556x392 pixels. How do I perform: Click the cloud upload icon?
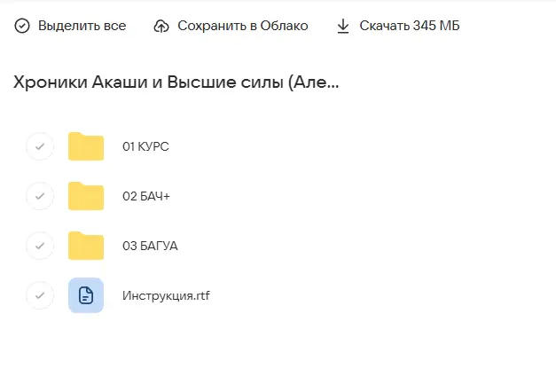pyautogui.click(x=161, y=26)
